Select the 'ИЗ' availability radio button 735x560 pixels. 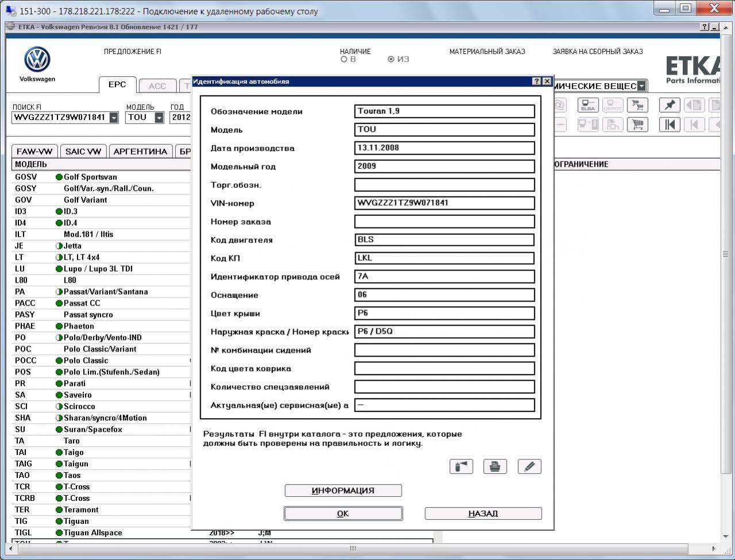(391, 59)
